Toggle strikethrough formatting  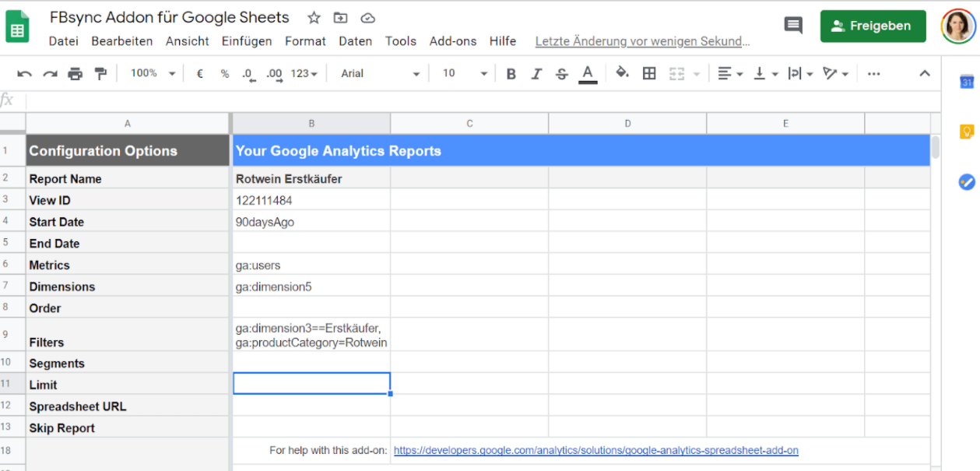point(562,74)
